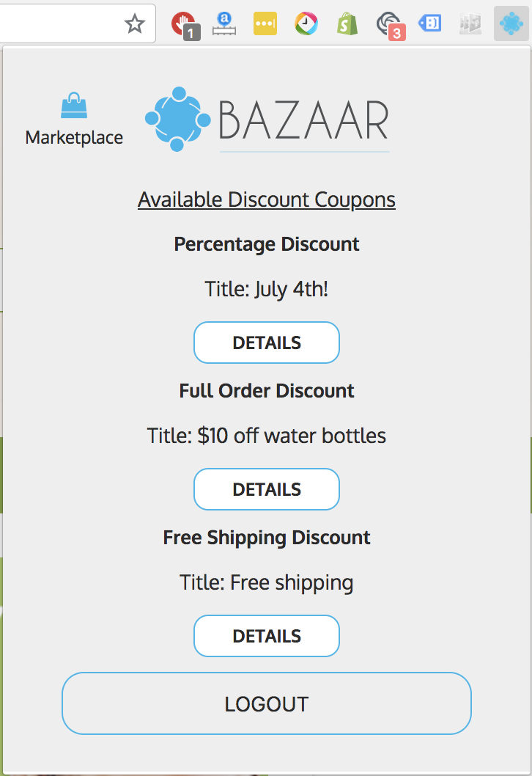This screenshot has height=776, width=532.
Task: Open the Bazaar extension icon in toolbar
Action: pos(511,23)
